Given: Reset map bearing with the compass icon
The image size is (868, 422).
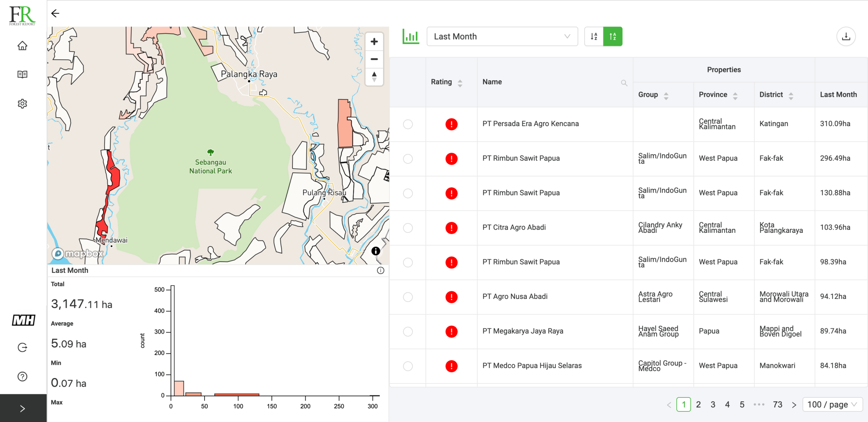Looking at the screenshot, I should coord(374,77).
